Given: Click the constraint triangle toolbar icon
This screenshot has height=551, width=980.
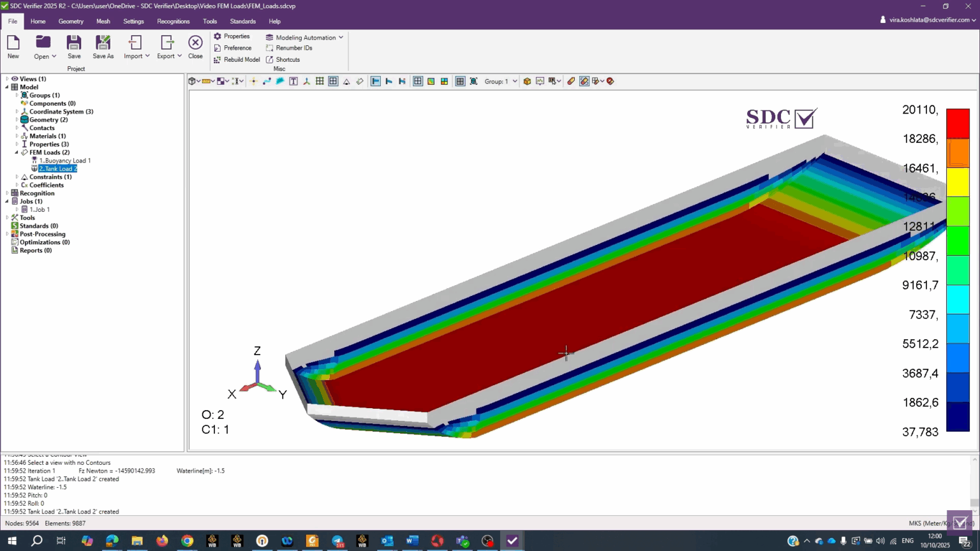Looking at the screenshot, I should (346, 81).
